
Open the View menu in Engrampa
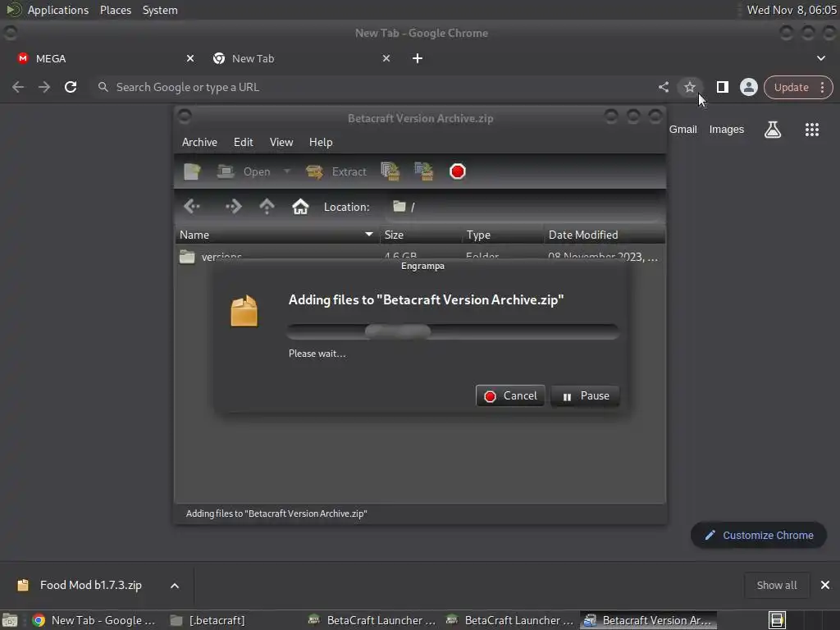(281, 142)
